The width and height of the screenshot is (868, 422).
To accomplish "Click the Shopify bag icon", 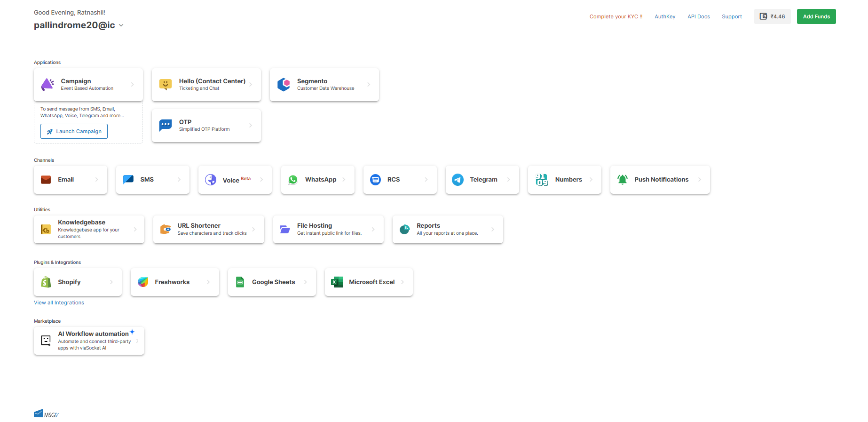I will click(46, 282).
